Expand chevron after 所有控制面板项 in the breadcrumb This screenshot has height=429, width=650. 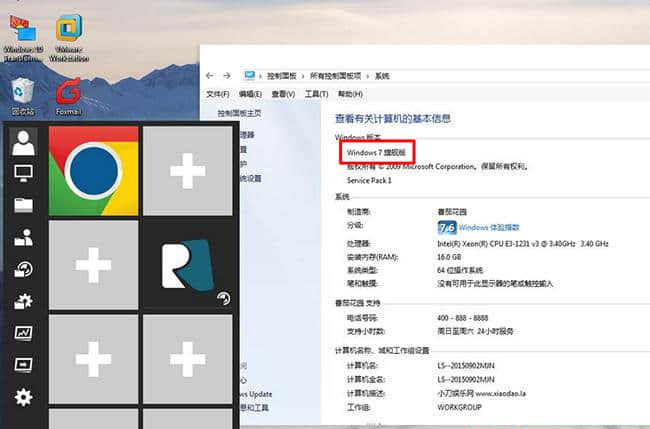point(368,76)
